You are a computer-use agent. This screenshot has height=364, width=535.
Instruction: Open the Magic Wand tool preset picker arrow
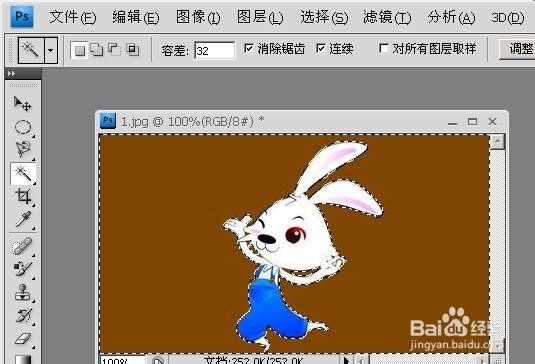(x=50, y=50)
